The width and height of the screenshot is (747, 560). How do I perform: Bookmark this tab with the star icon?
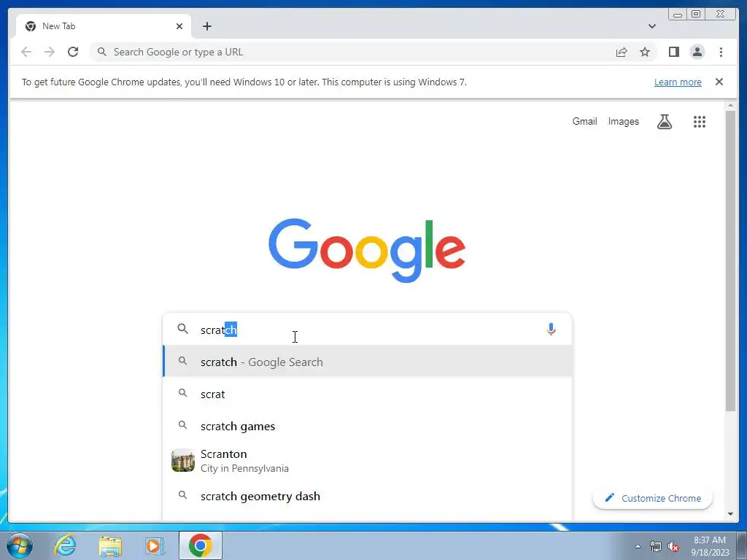[645, 52]
